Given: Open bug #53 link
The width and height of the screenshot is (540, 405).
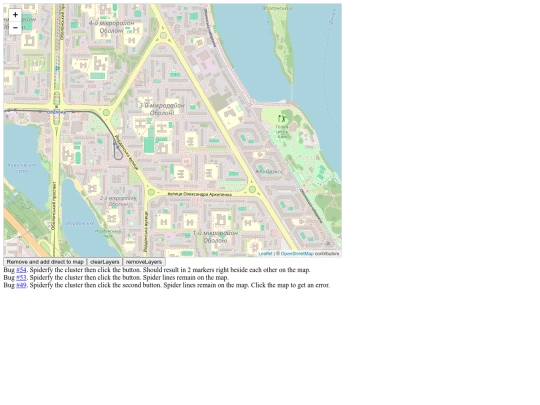Looking at the screenshot, I should coord(21,277).
